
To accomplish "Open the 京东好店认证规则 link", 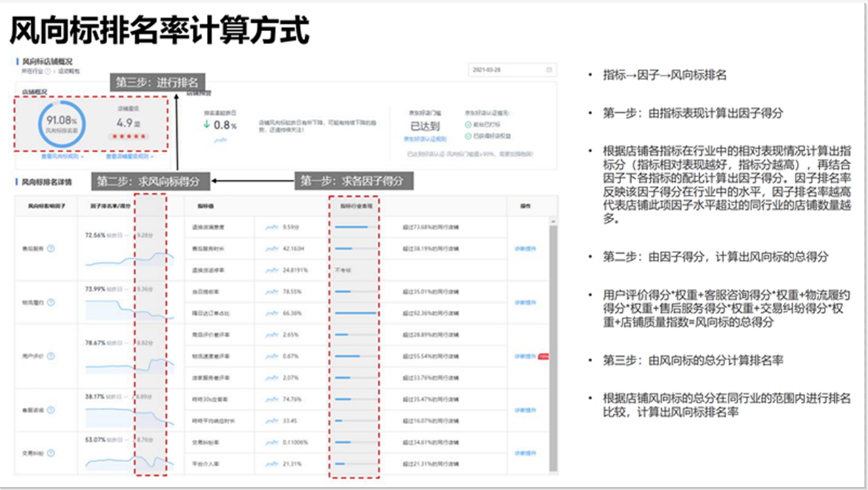I will [424, 138].
